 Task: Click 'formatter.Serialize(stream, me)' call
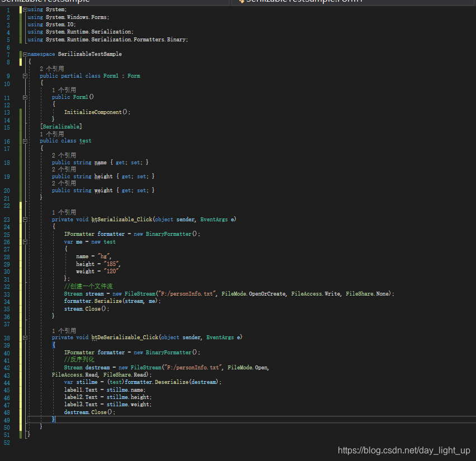pos(111,301)
